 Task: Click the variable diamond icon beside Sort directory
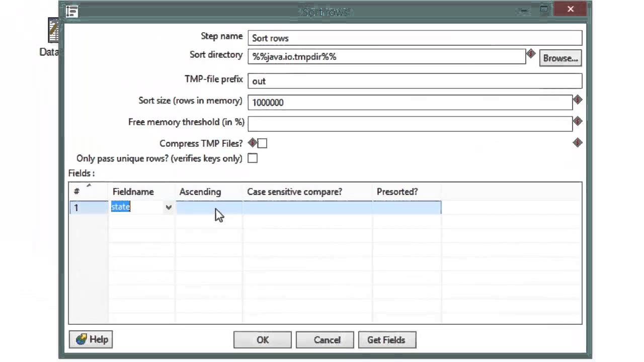[x=530, y=53]
